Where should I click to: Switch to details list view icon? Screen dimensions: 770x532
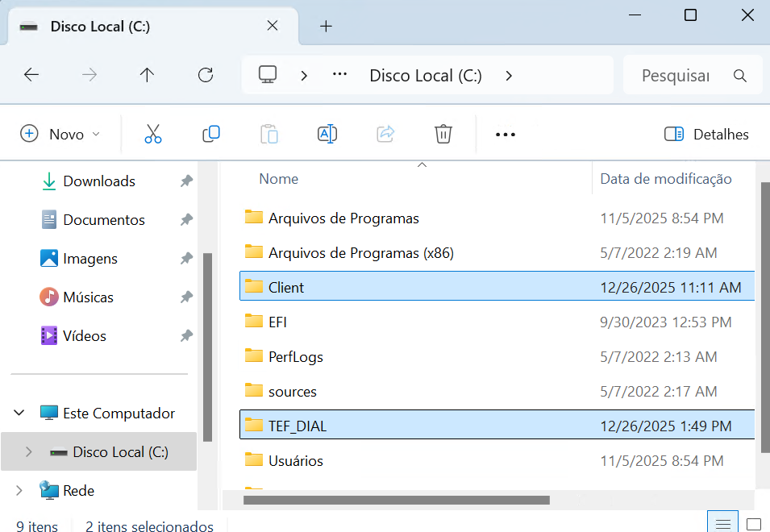[722, 523]
